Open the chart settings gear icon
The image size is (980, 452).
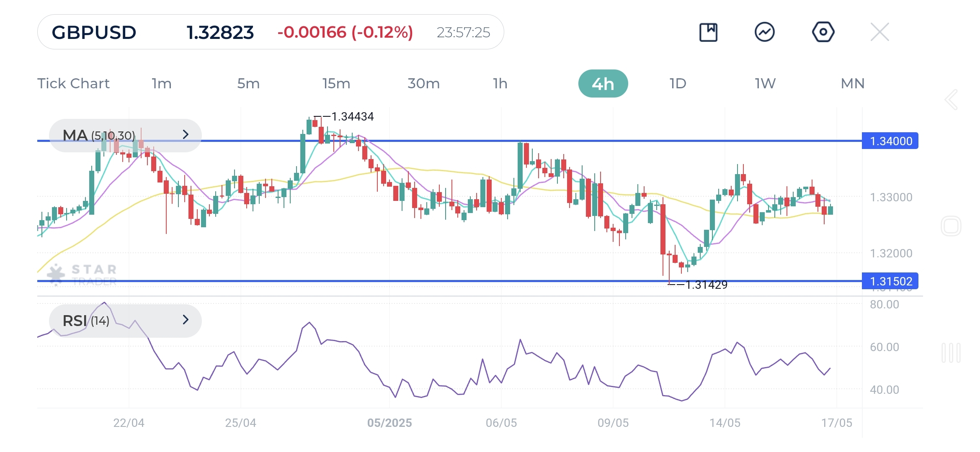[x=823, y=31]
